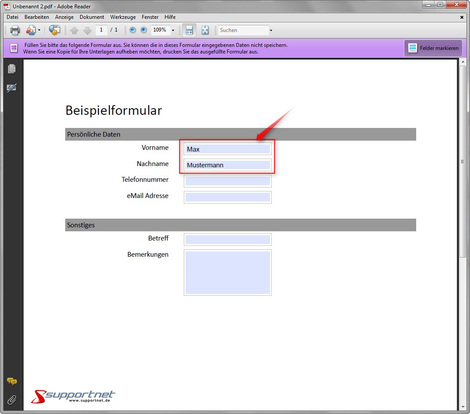Open the collaborate toolbar icon

pos(31,30)
